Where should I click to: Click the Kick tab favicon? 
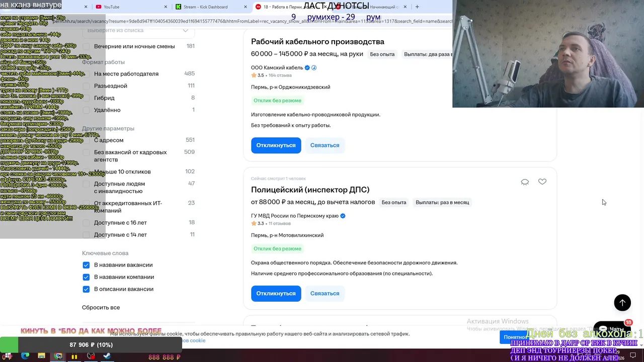(179, 7)
